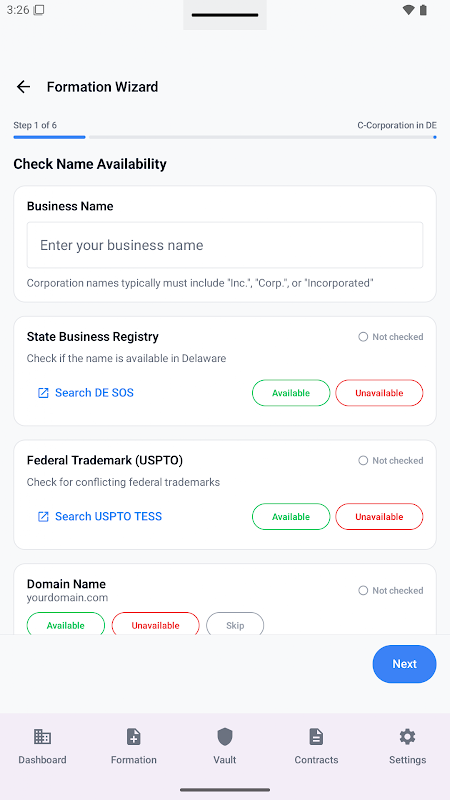
Task: Open the Contracts document icon
Action: [x=316, y=736]
